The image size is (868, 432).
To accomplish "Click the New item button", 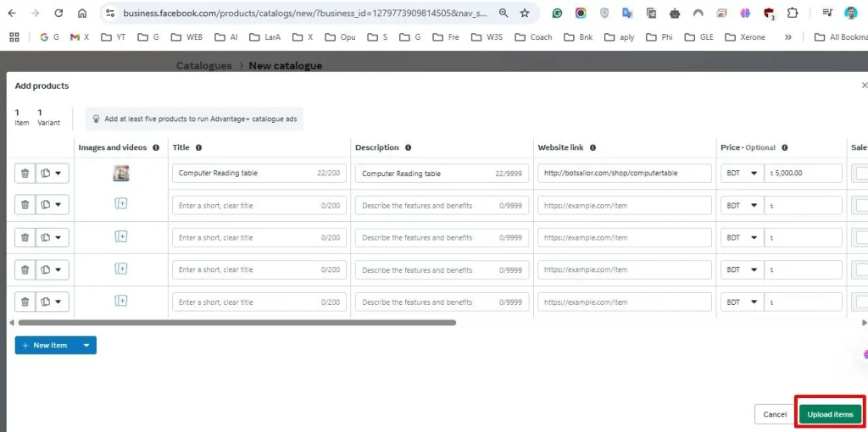I will [46, 345].
